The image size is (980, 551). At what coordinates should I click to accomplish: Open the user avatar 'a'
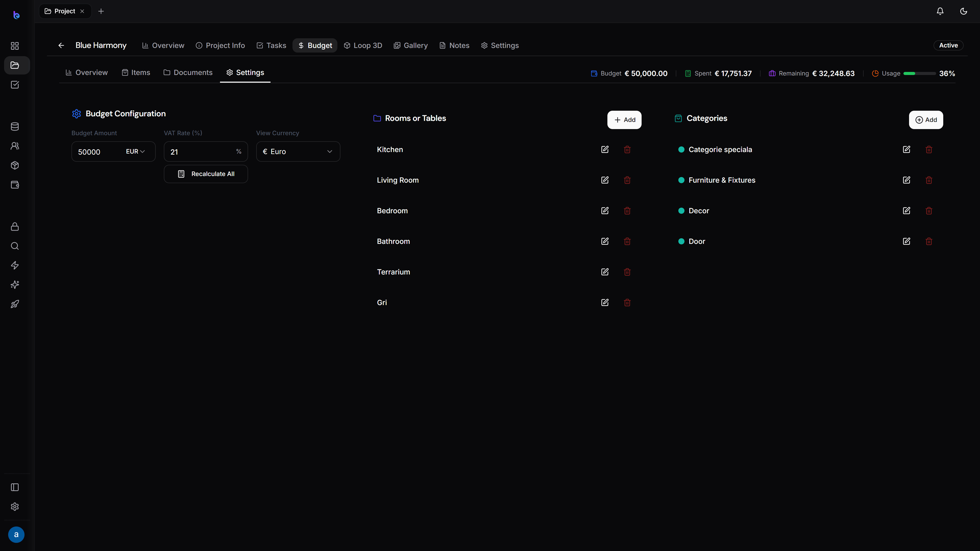pos(16,535)
